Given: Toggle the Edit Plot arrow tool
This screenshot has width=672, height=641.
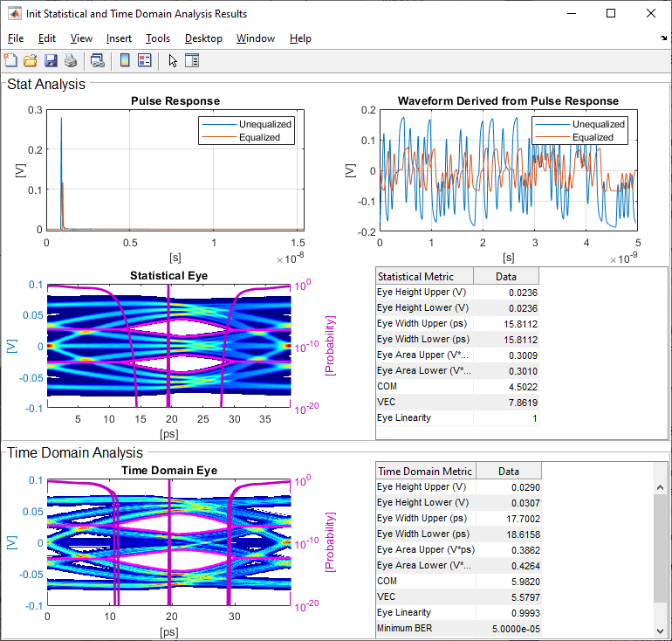Looking at the screenshot, I should pyautogui.click(x=173, y=60).
